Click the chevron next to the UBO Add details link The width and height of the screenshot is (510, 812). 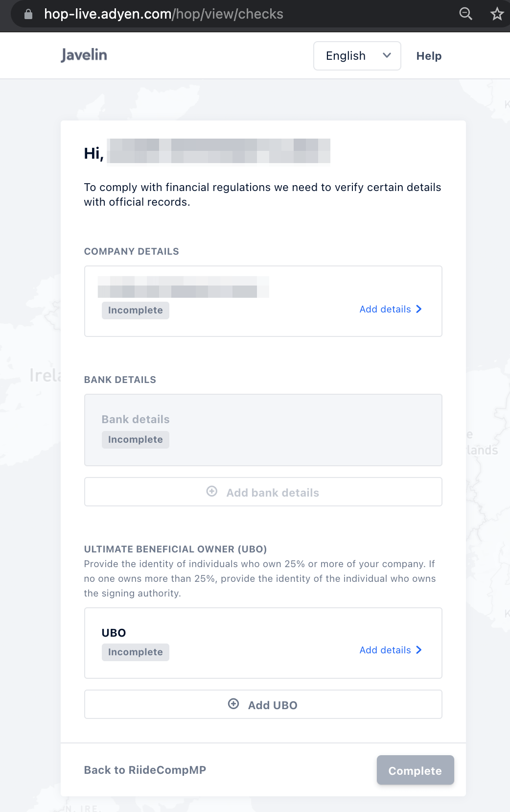419,650
